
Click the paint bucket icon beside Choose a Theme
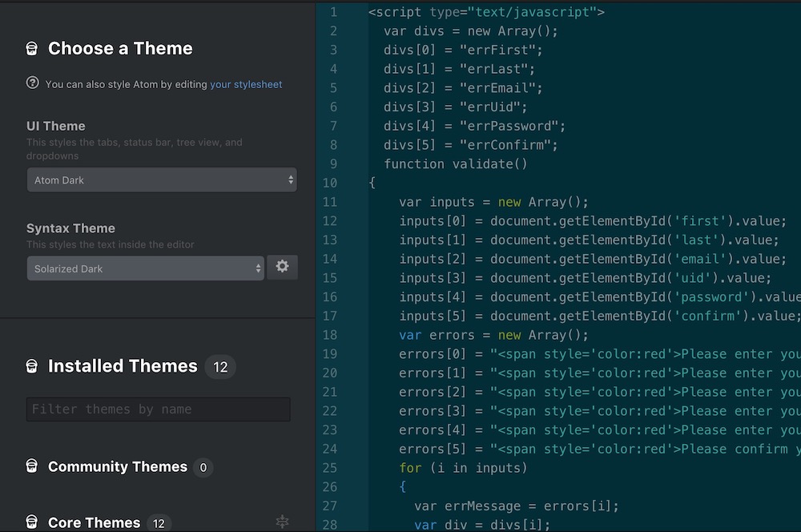32,49
